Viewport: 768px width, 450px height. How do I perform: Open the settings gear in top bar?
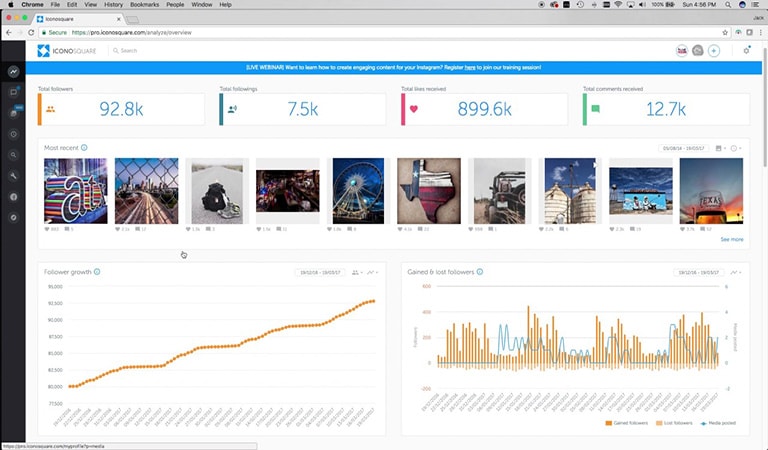(746, 50)
